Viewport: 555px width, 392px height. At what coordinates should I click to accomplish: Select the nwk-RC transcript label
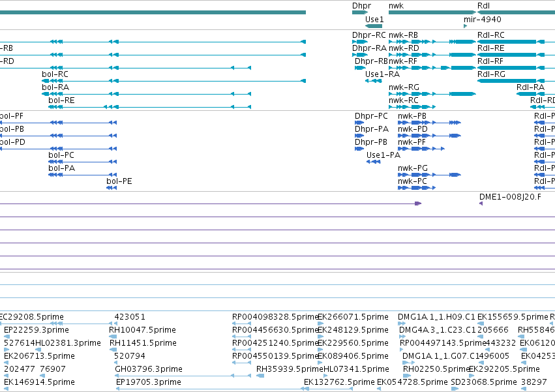[404, 100]
